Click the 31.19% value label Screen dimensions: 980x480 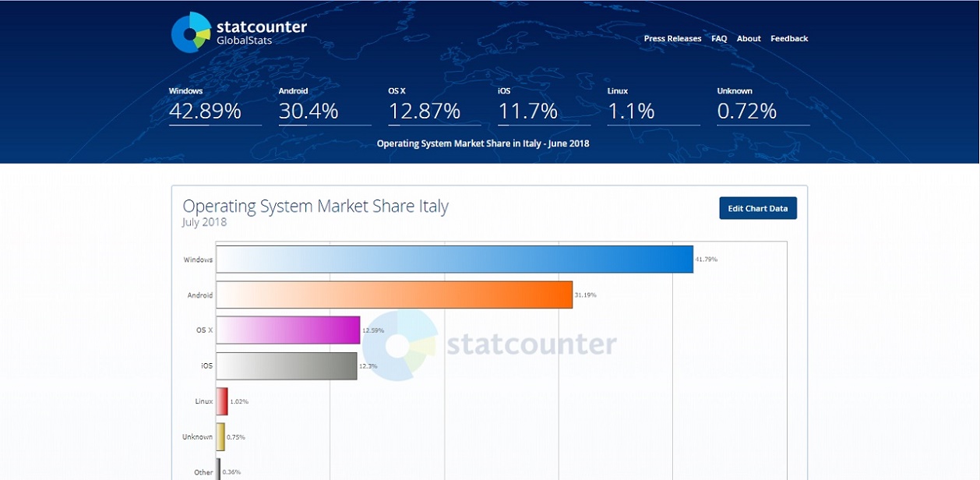pyautogui.click(x=586, y=295)
